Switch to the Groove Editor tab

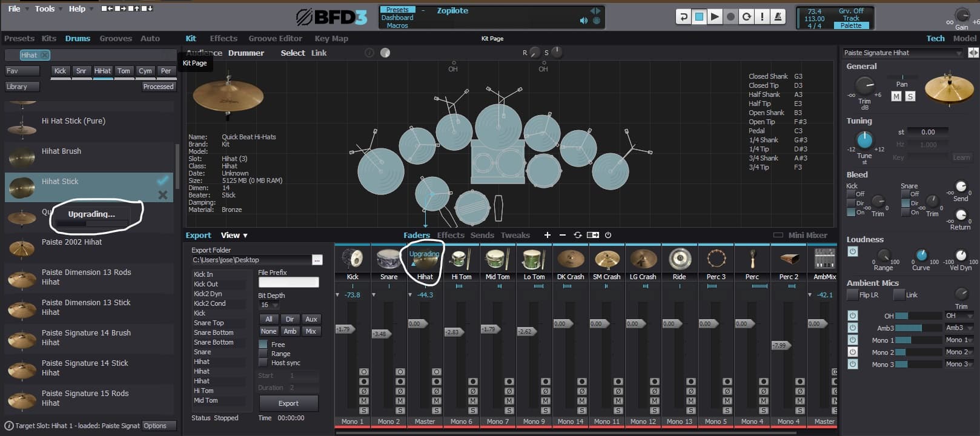click(x=275, y=38)
